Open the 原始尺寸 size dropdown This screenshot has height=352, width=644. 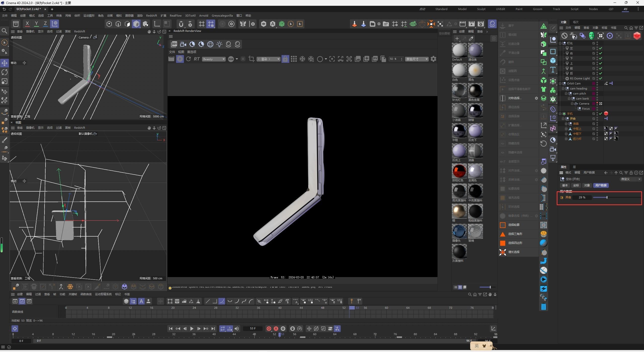coord(417,59)
